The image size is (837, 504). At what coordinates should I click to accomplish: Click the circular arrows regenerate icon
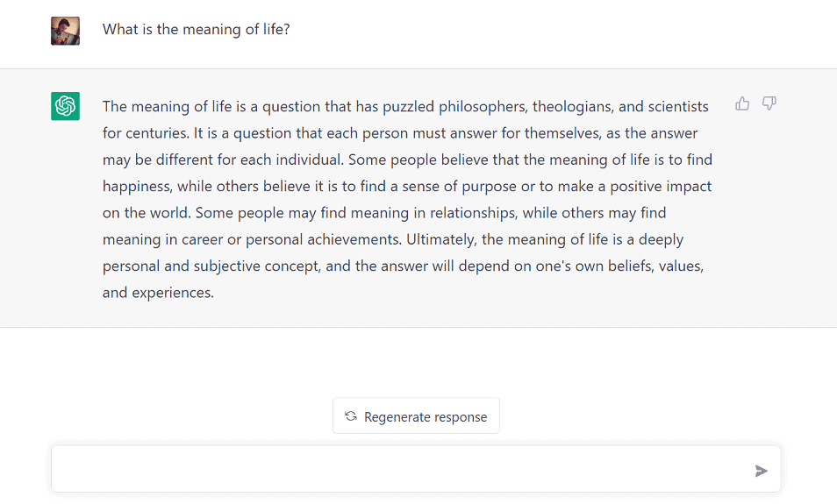click(x=351, y=416)
